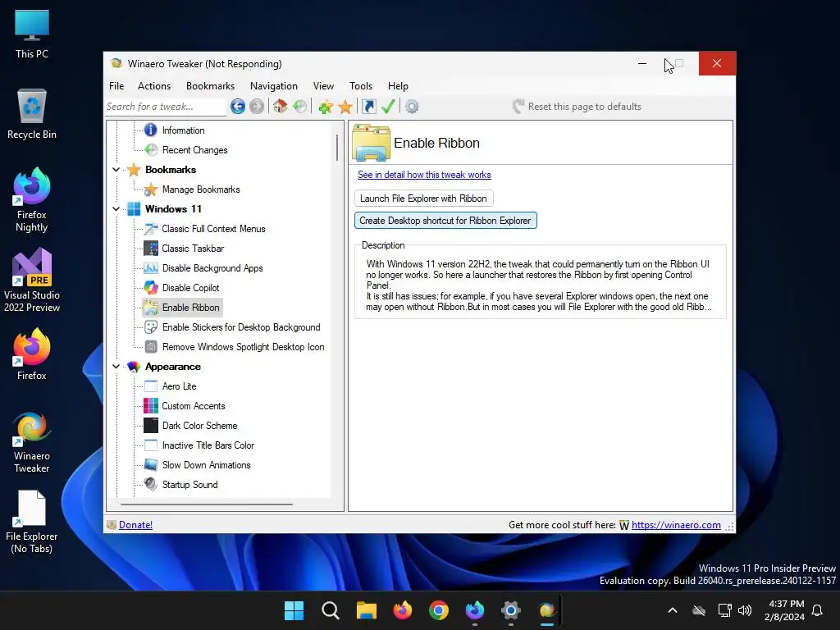Select Visual Studio 2022 Preview desktop shortcut
The image size is (840, 630).
32,281
